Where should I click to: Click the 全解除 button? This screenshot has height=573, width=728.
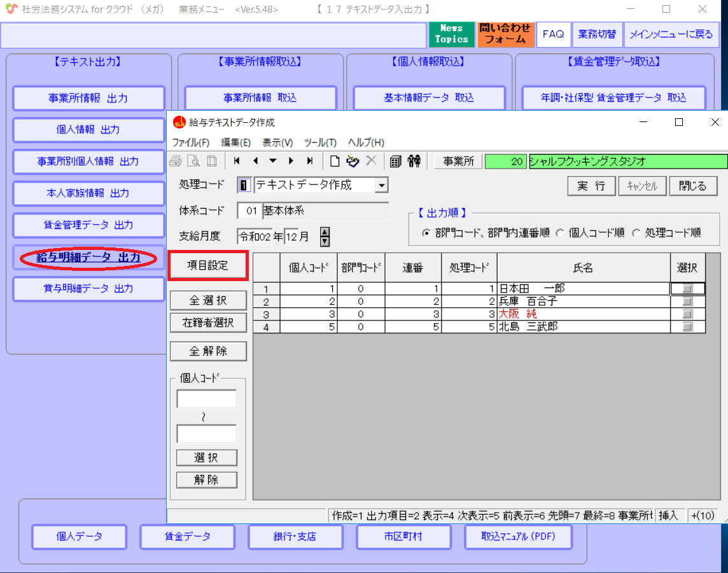click(208, 351)
